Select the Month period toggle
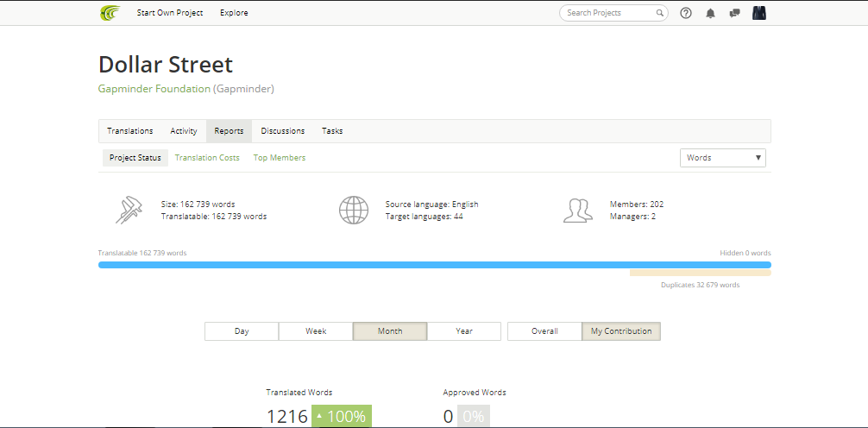The image size is (868, 428). click(x=390, y=331)
